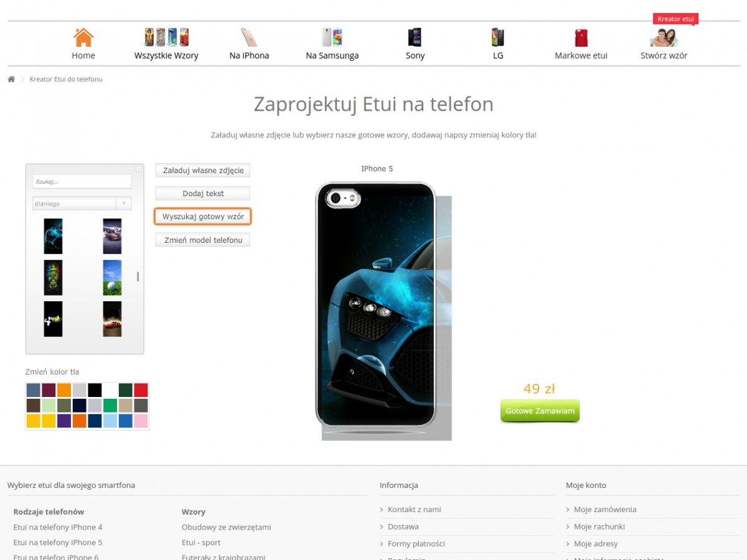Choose the Sony phone icon
This screenshot has width=747, height=560.
pyautogui.click(x=415, y=37)
